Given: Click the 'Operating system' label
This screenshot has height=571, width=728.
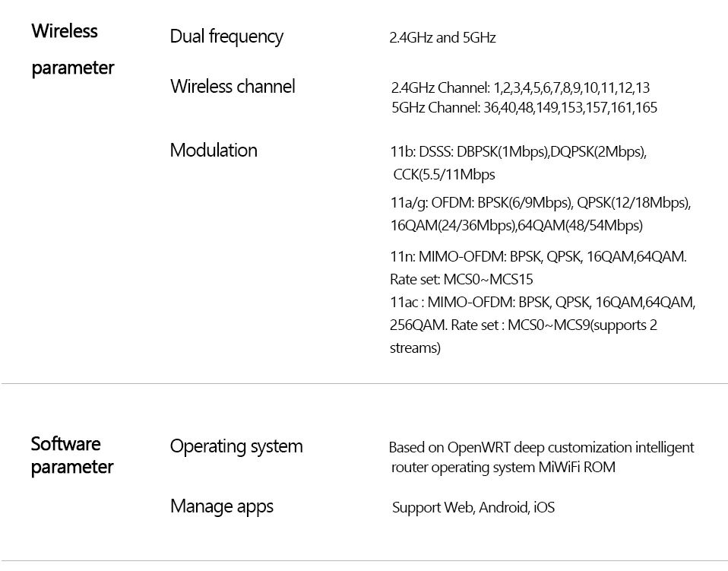Looking at the screenshot, I should [x=236, y=446].
